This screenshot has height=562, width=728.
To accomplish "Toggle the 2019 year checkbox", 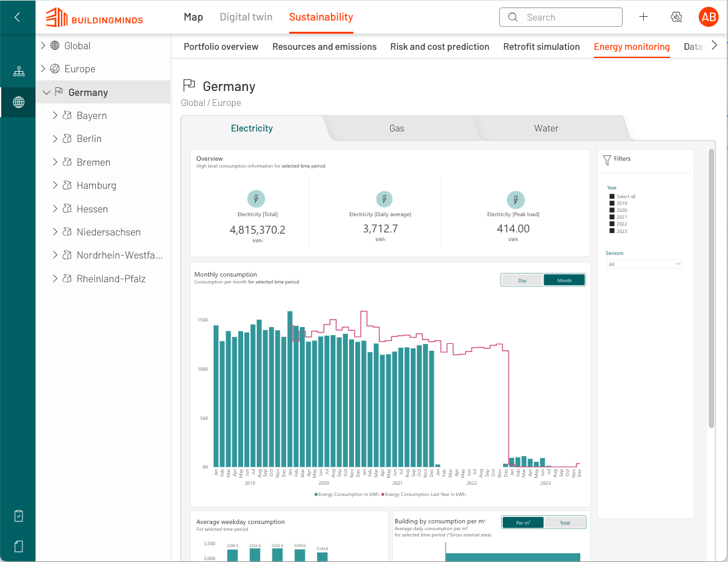I will point(612,203).
